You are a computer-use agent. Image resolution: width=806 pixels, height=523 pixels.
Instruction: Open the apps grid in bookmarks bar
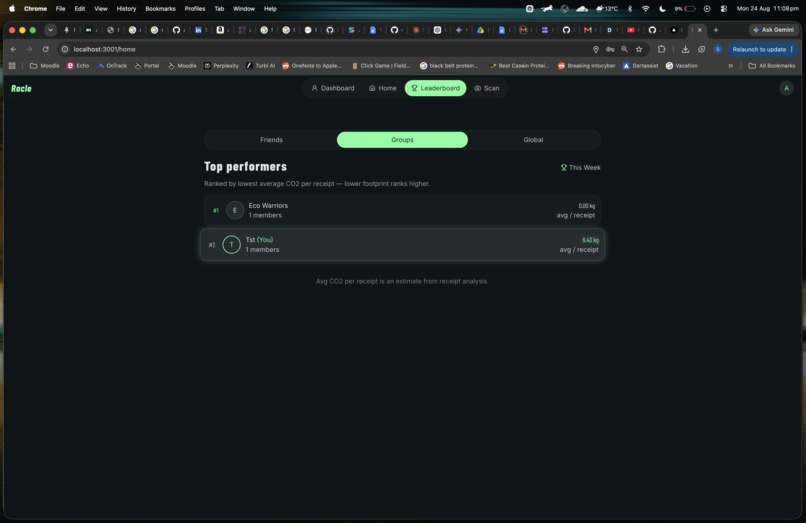tap(12, 66)
